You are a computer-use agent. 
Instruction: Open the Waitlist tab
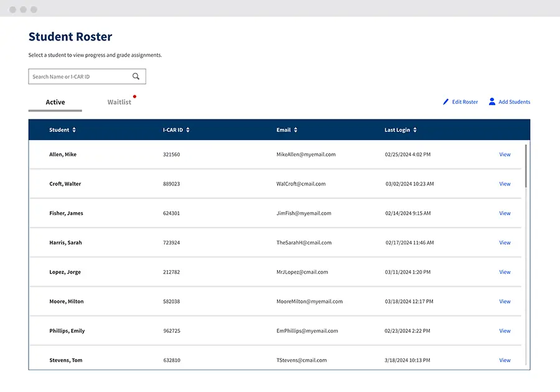(x=119, y=102)
